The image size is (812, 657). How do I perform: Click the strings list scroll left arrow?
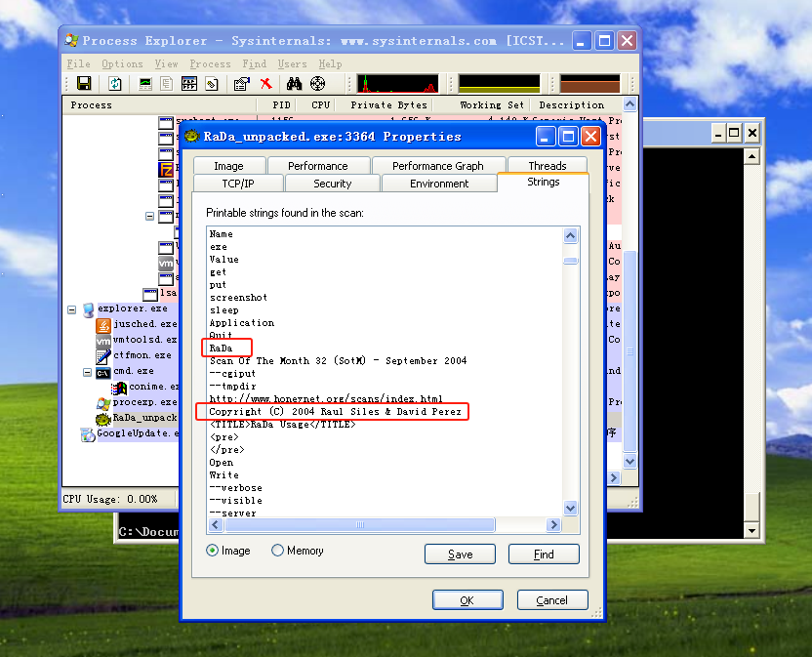click(216, 525)
